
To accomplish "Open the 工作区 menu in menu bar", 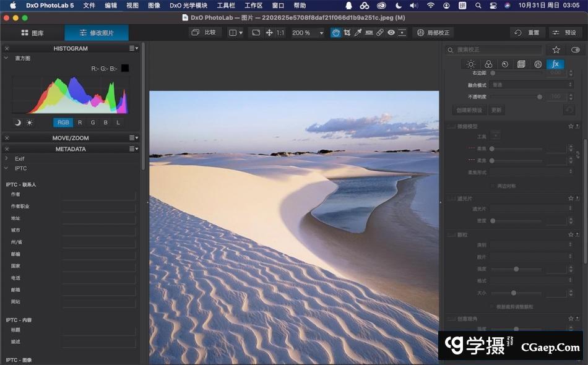I will 254,6.
